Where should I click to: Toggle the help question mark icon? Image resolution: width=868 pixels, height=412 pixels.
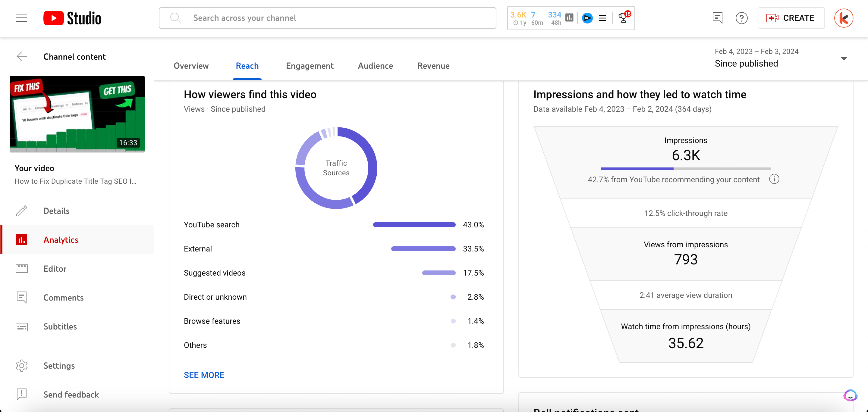click(742, 18)
